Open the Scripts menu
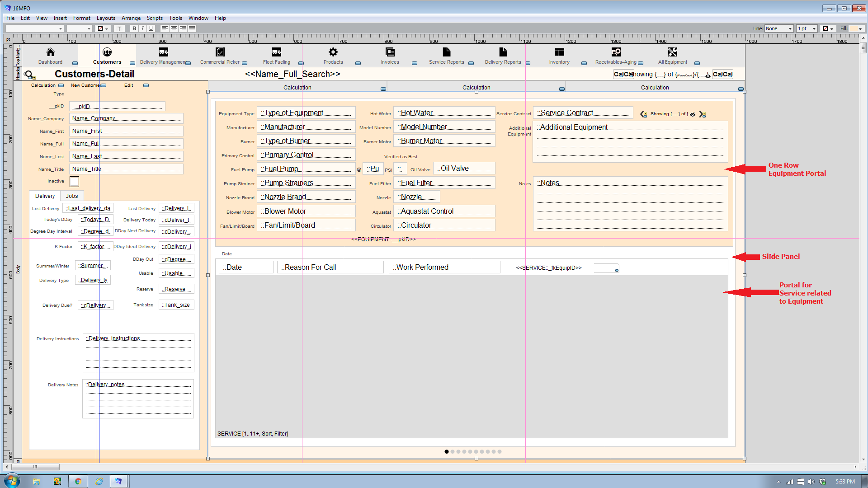Viewport: 868px width, 488px height. point(155,18)
